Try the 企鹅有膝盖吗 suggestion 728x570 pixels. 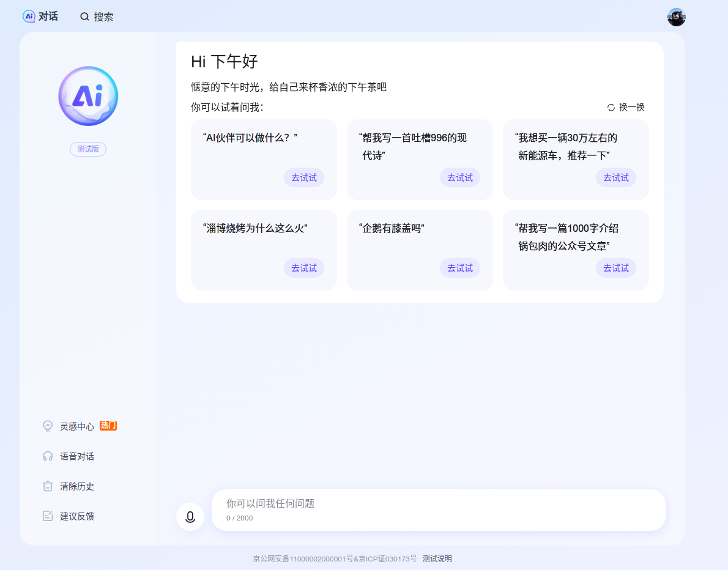(x=460, y=268)
